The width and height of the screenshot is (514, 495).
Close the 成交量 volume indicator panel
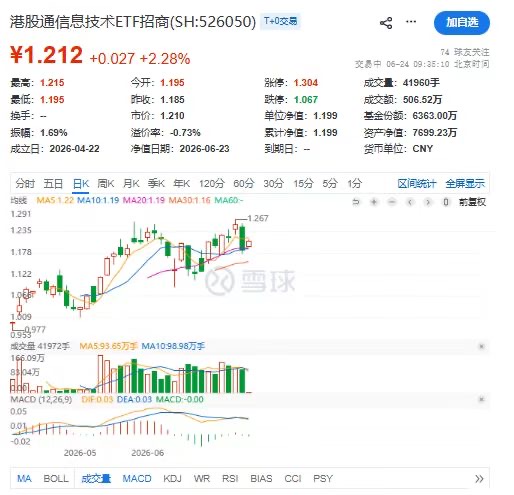click(x=481, y=346)
